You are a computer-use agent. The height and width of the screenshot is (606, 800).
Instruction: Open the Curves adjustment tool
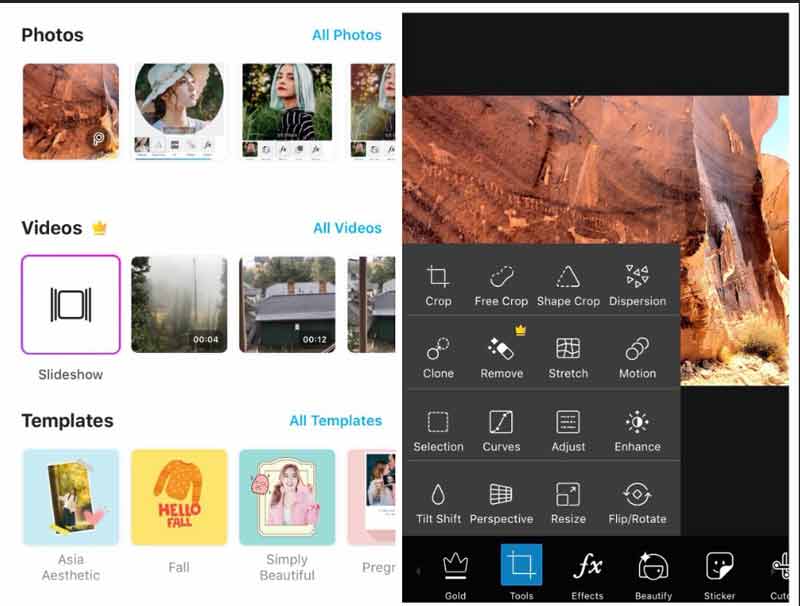[501, 430]
